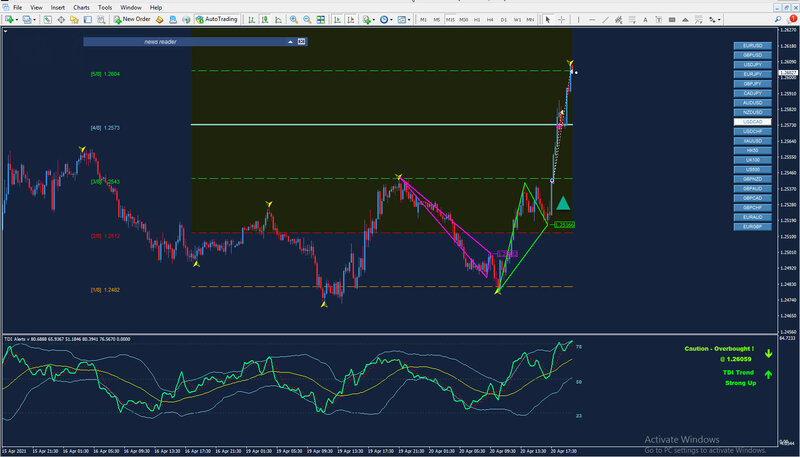Toggle the AutoTrading button
Screen dimensions: 800x457
[x=217, y=19]
